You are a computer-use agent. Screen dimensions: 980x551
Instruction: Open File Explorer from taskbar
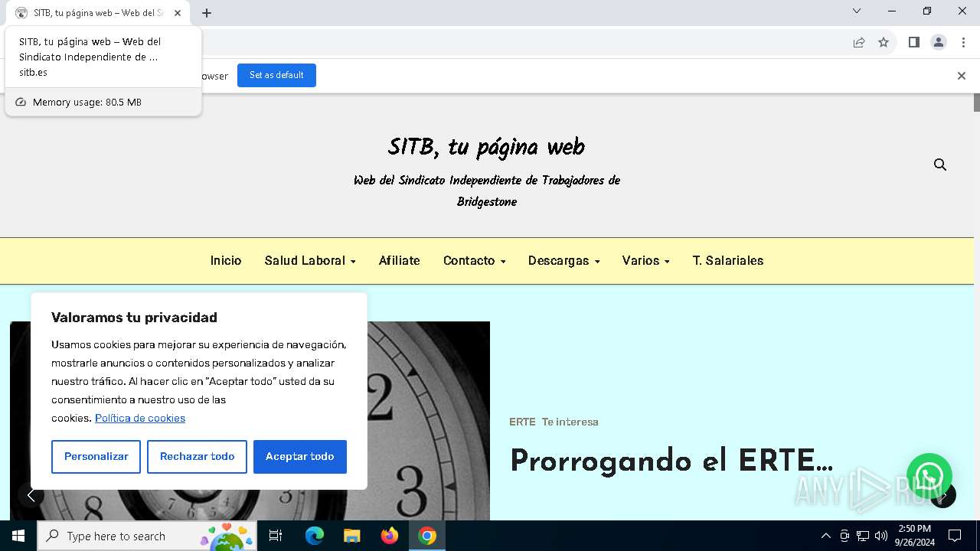coord(352,536)
